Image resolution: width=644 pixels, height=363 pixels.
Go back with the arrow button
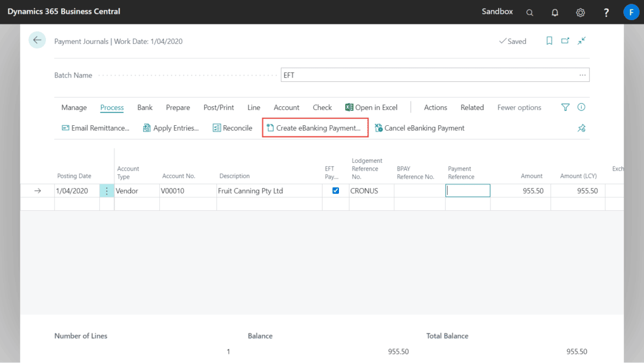tap(37, 40)
